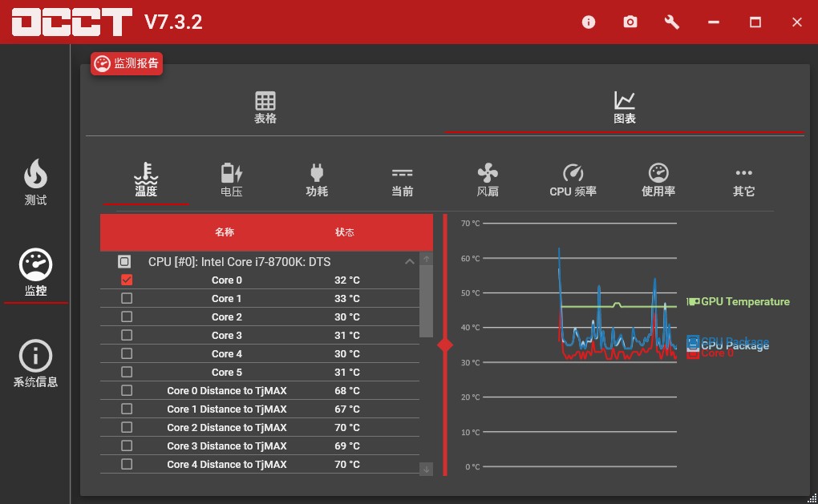Check Core 4 Distance to TjMAX box
818x504 pixels.
click(126, 464)
